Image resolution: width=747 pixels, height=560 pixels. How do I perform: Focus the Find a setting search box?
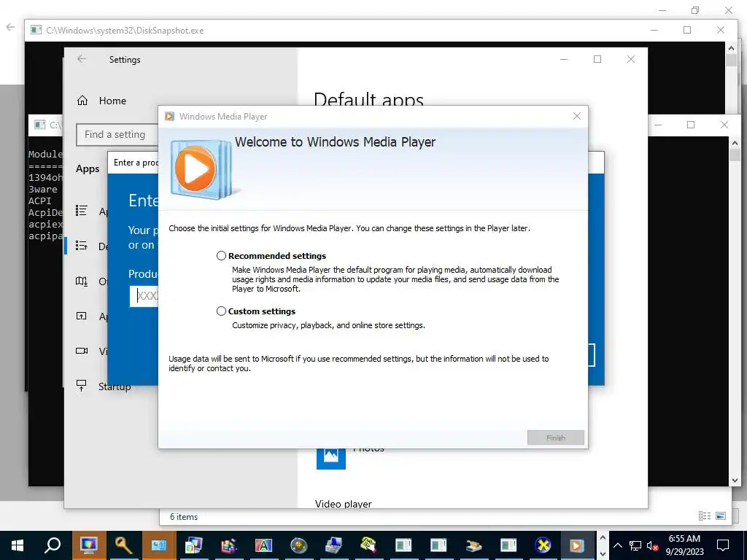[117, 135]
